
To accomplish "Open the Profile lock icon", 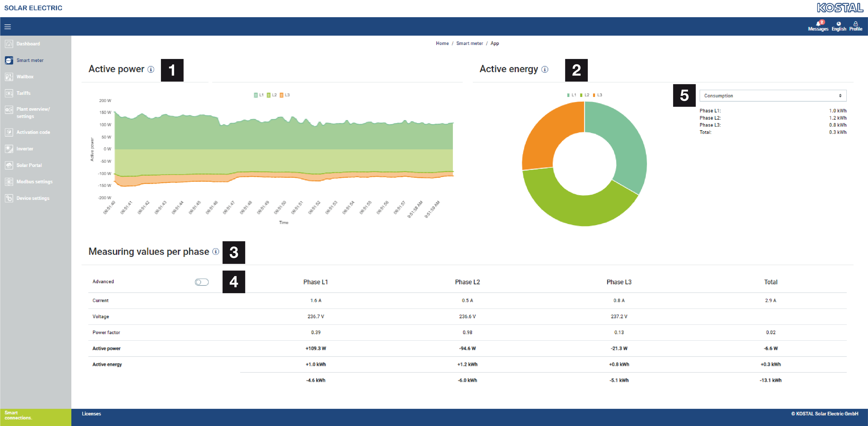I will pos(855,24).
